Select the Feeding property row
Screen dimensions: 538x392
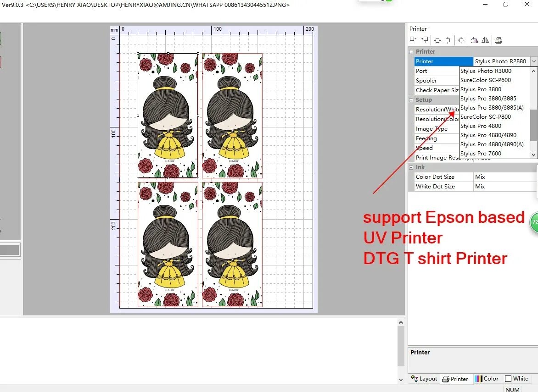point(437,138)
